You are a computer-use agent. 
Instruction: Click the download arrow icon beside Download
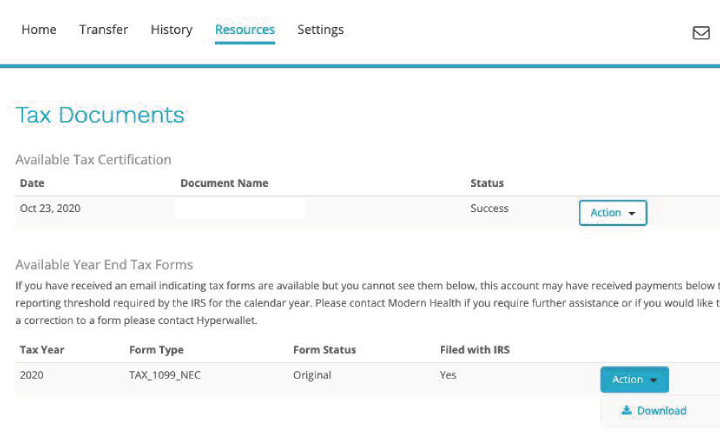(x=626, y=411)
